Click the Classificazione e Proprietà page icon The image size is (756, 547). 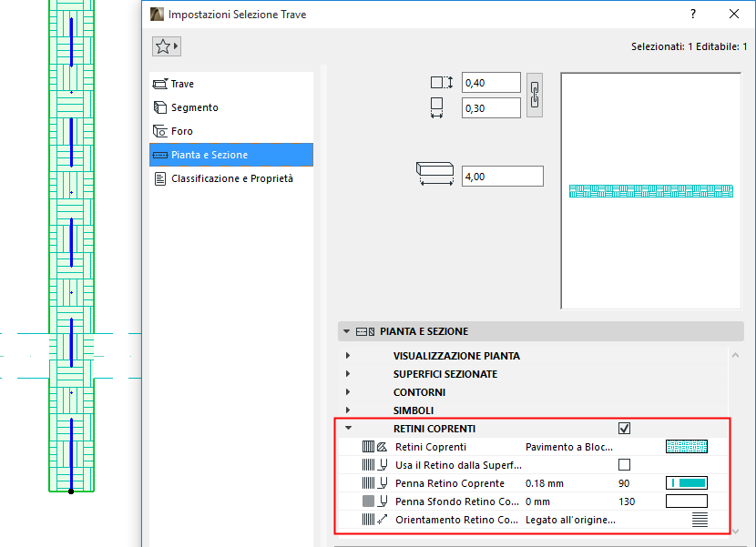click(x=160, y=178)
